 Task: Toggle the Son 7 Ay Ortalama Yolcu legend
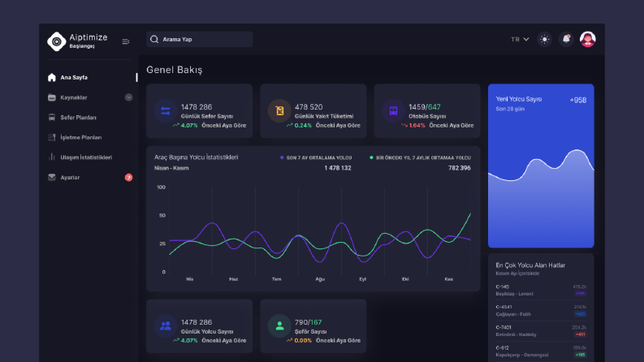pos(316,157)
